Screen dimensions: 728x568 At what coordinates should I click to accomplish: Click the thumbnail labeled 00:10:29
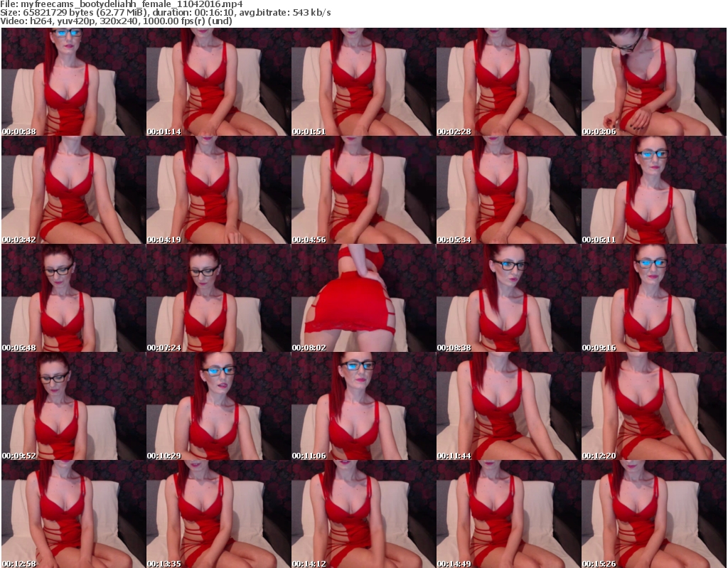coord(219,406)
